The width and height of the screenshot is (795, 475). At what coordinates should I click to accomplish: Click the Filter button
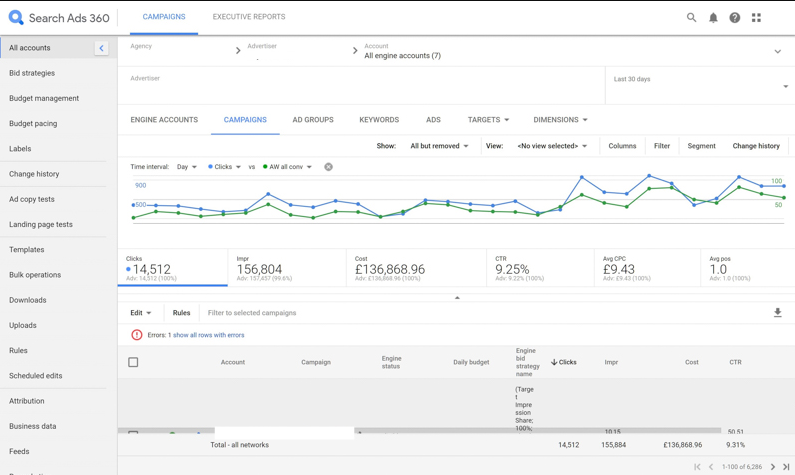662,146
